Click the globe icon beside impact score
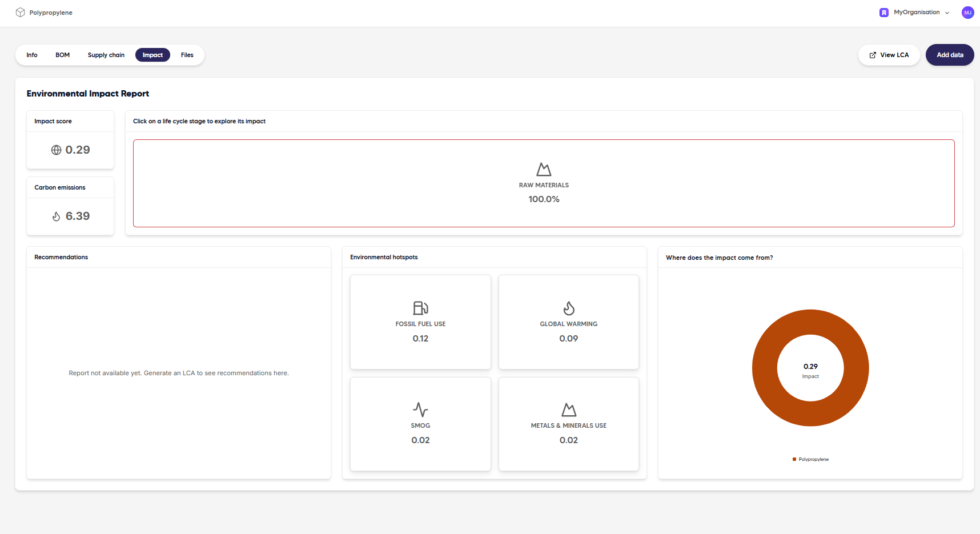The image size is (980, 534). (56, 150)
